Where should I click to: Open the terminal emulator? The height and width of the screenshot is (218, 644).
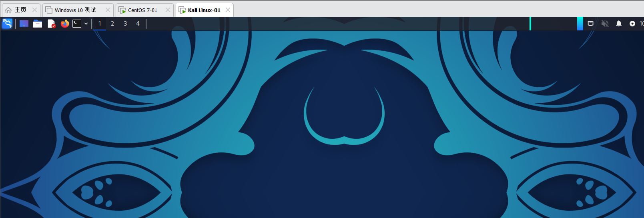point(77,24)
